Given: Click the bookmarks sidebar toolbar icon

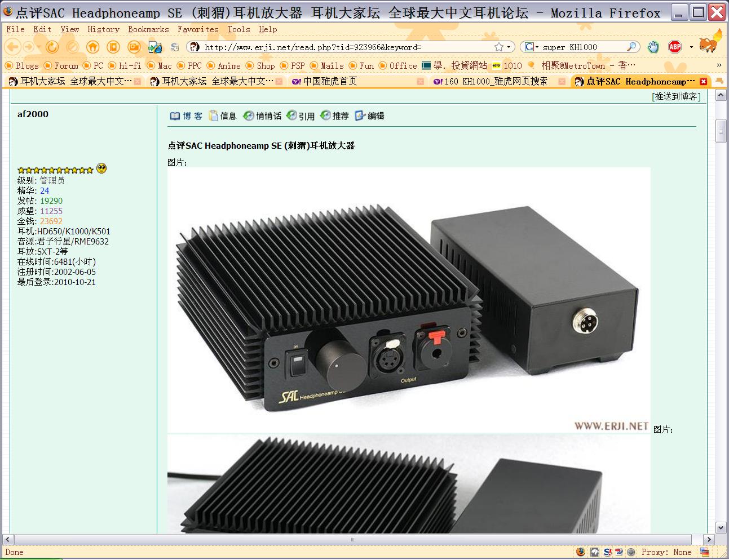Looking at the screenshot, I should (113, 47).
